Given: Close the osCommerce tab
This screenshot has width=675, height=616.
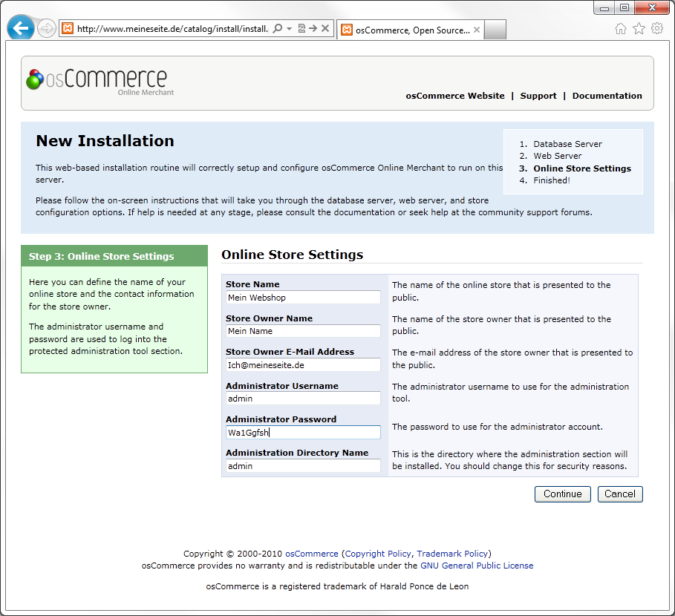Looking at the screenshot, I should point(477,30).
